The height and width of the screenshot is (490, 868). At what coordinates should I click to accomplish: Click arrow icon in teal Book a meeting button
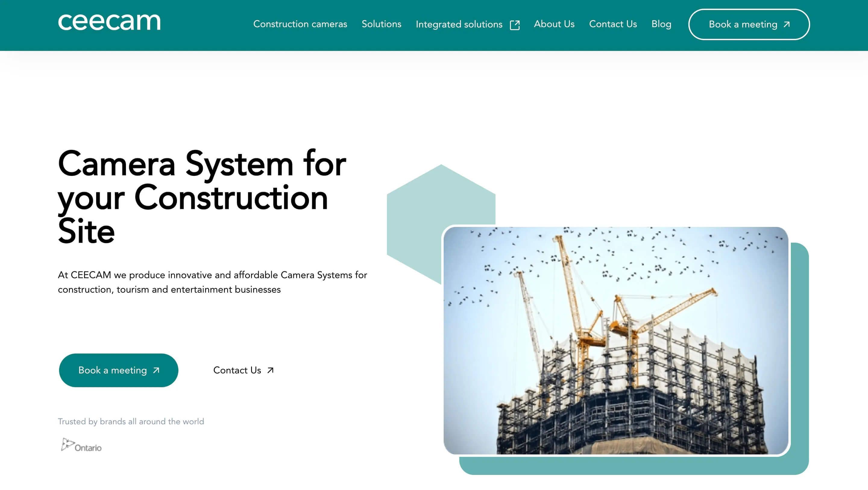[x=156, y=370]
